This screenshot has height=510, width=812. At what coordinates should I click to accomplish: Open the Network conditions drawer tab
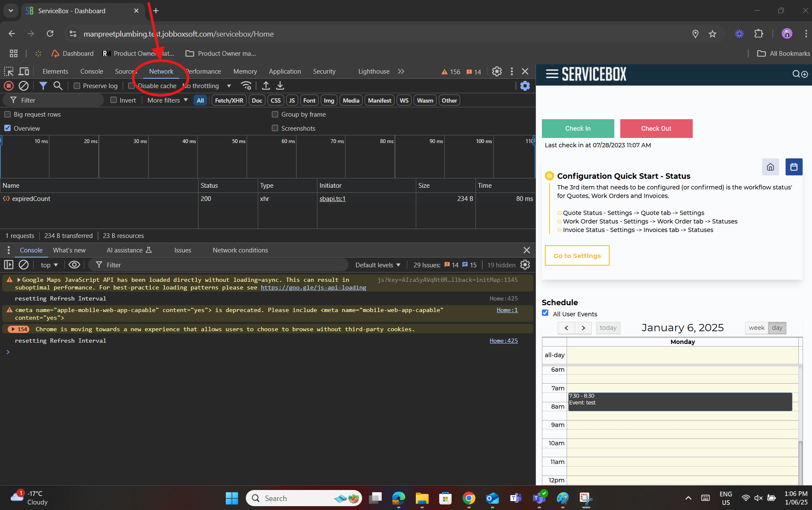click(x=240, y=250)
